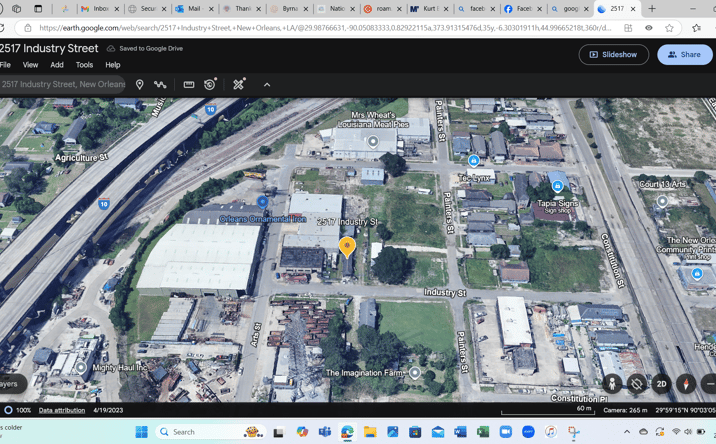Open the historical imagery tool
Screen dimensions: 716x444
pyautogui.click(x=210, y=85)
